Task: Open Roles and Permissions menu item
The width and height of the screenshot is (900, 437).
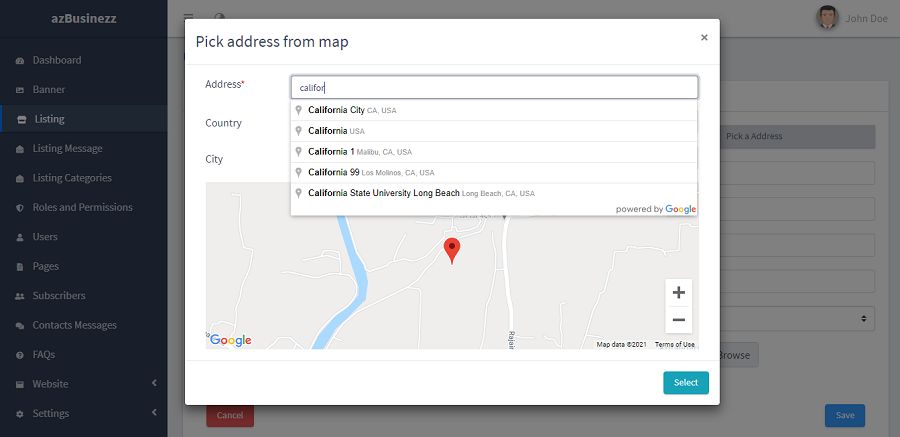Action: pyautogui.click(x=82, y=208)
